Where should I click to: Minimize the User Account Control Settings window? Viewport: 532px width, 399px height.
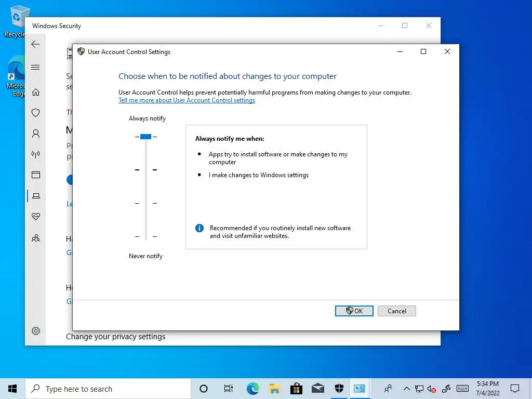400,51
